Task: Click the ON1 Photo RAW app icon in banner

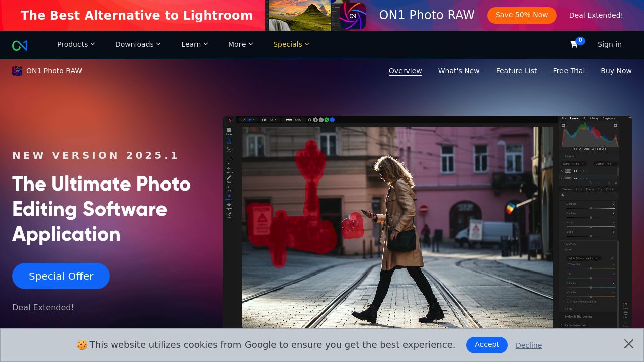Action: click(353, 16)
